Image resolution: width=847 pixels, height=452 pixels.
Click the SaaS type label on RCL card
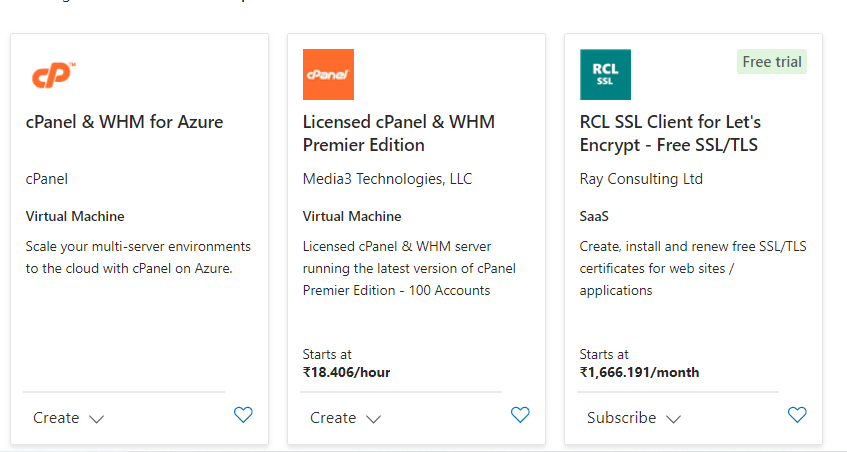[x=594, y=217]
